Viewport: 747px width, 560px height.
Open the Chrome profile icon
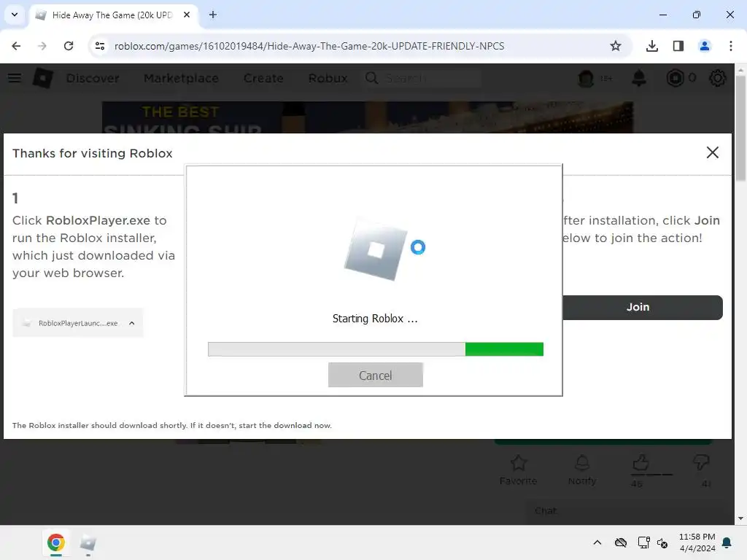pos(704,46)
